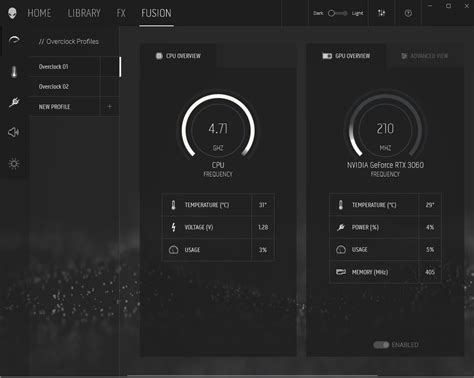This screenshot has height=378, width=474.
Task: Click the CPU voltage value 1.28
Action: 263,227
